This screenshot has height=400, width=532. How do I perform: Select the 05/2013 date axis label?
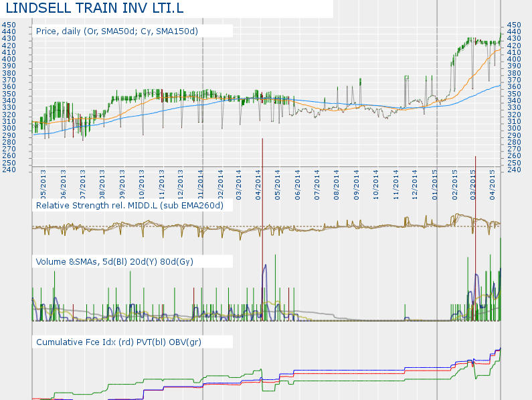click(x=43, y=184)
